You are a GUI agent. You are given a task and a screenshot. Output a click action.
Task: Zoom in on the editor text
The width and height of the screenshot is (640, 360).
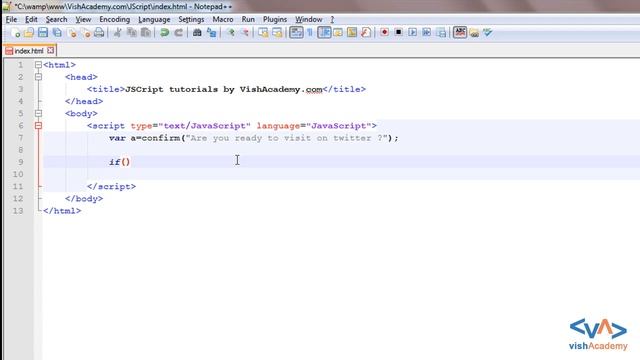[231, 33]
